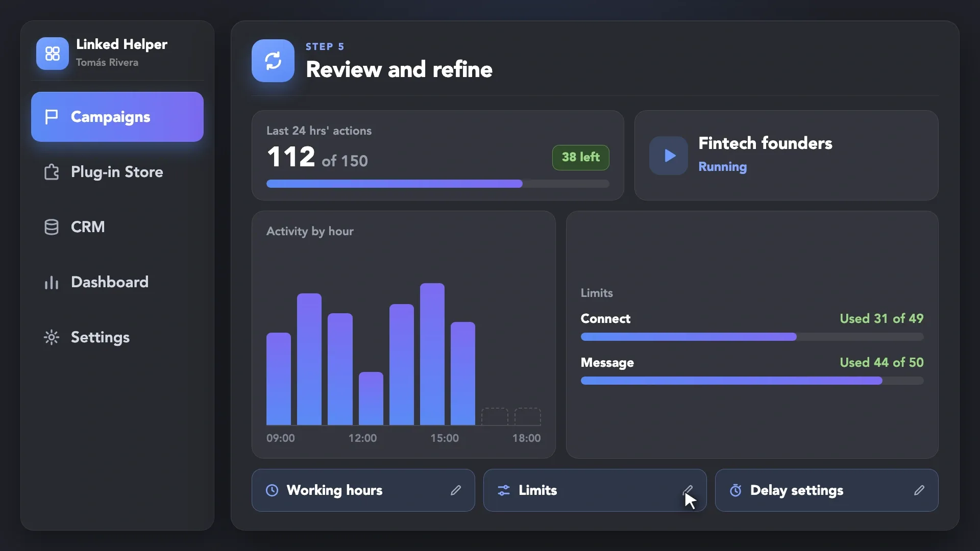Go to the CRM section

117,227
